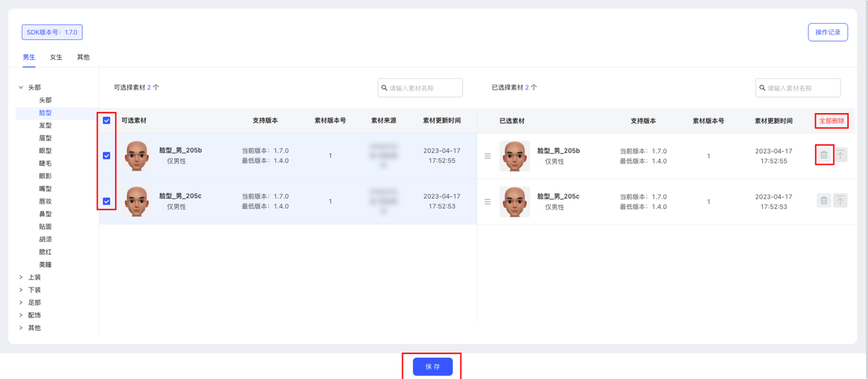Viewport: 868px width, 379px height.
Task: Move 脸型_男_205c to top of selected list
Action: click(x=840, y=201)
